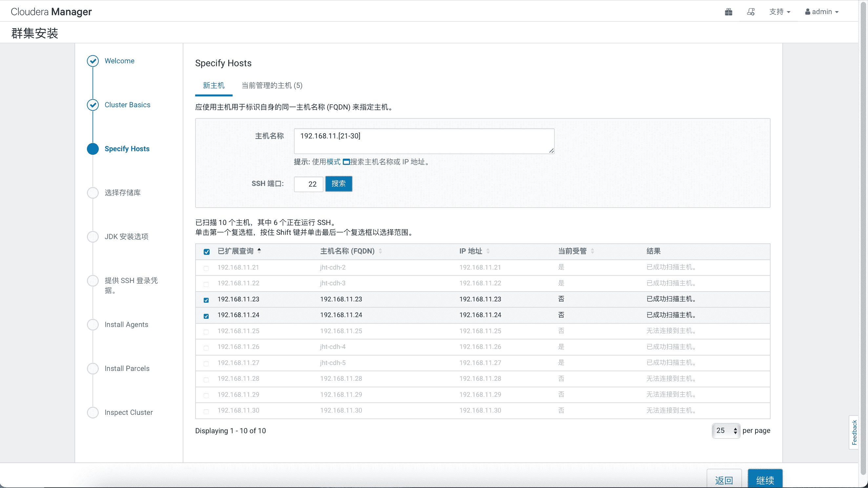
Task: Click the Install Agents step circle
Action: point(93,325)
